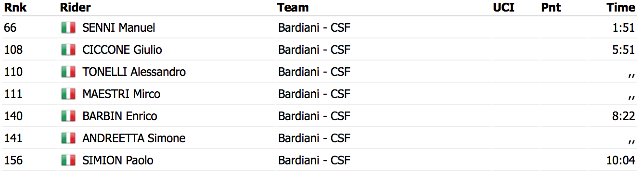Open Bardiani - CSF team in SENNI row
Viewport: 644px width, 174px height.
coord(314,28)
